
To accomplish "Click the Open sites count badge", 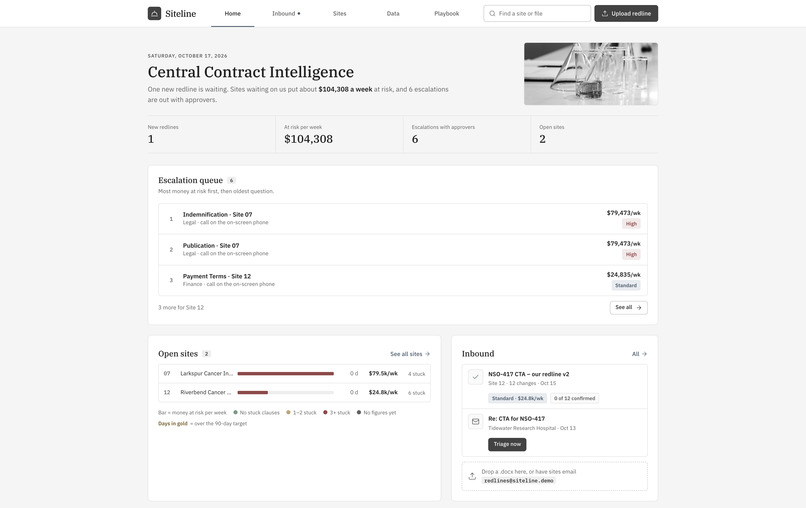I will pyautogui.click(x=207, y=354).
